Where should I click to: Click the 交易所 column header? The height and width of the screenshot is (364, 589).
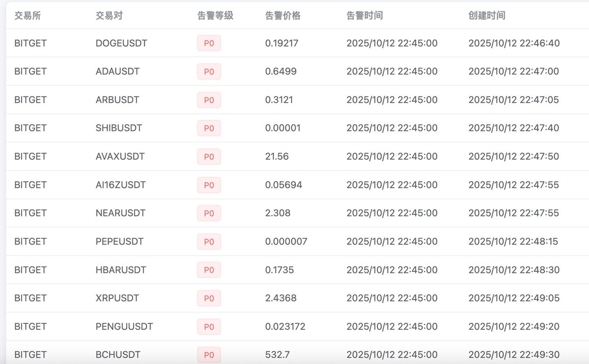[27, 16]
